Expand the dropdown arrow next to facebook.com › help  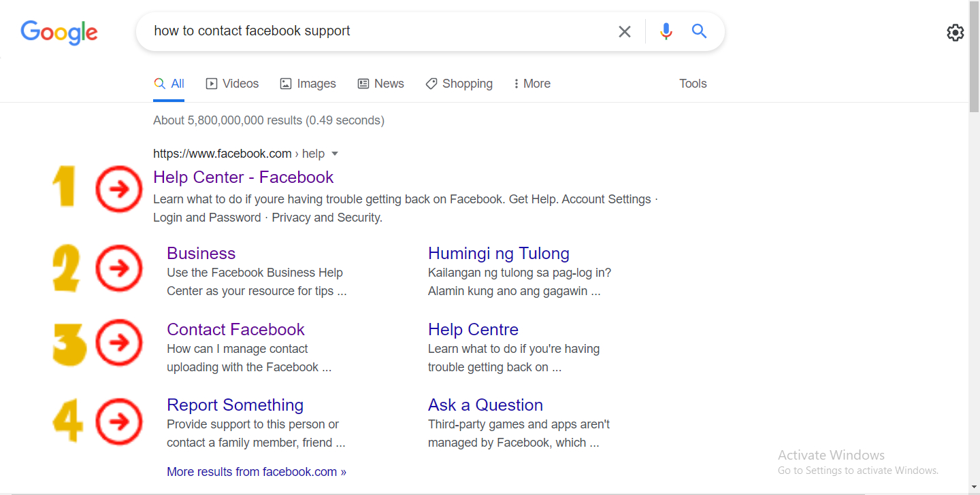334,154
